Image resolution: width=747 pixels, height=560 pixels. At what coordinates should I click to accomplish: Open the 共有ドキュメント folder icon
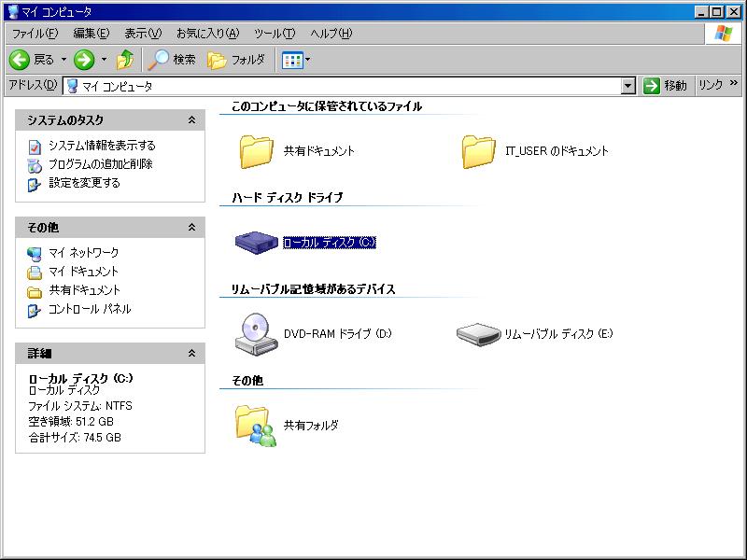[254, 150]
